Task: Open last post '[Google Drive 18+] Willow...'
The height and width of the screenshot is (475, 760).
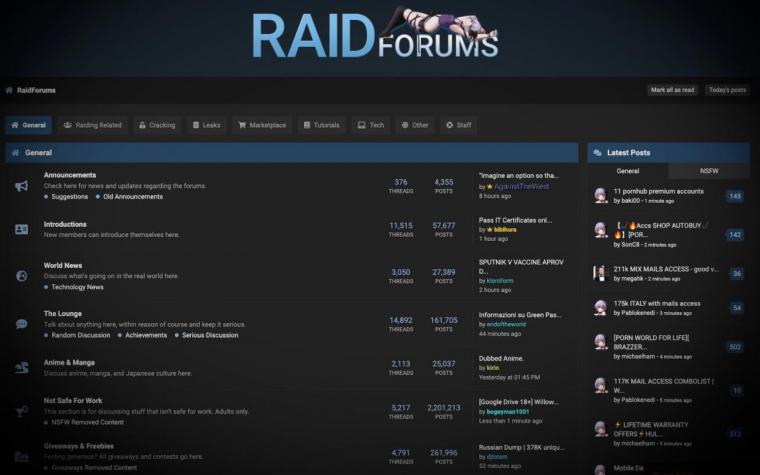Action: (x=518, y=402)
